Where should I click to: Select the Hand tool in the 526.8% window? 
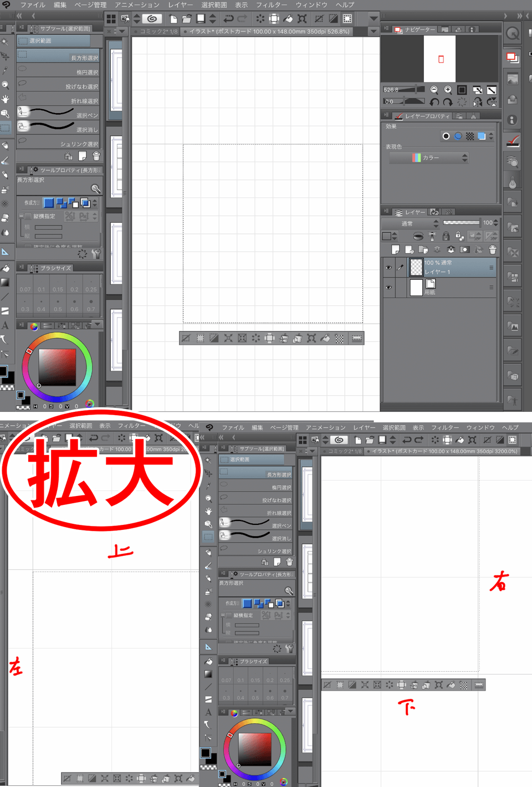tap(5, 99)
